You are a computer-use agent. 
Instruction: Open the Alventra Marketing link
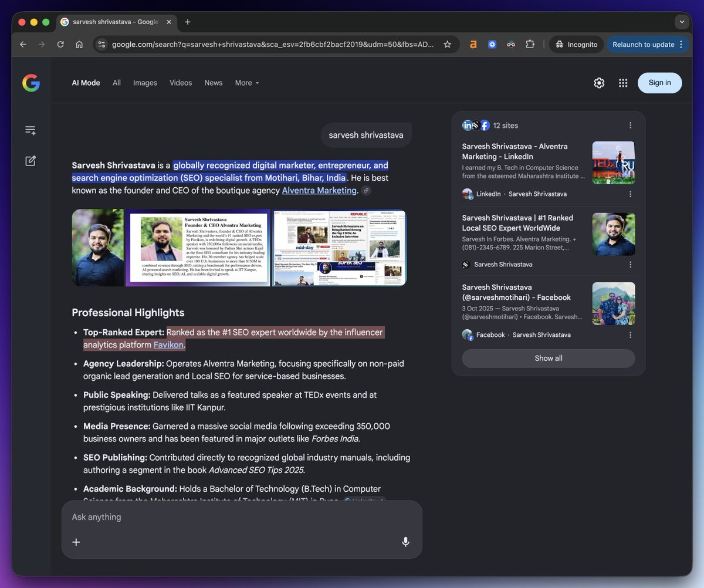(319, 190)
